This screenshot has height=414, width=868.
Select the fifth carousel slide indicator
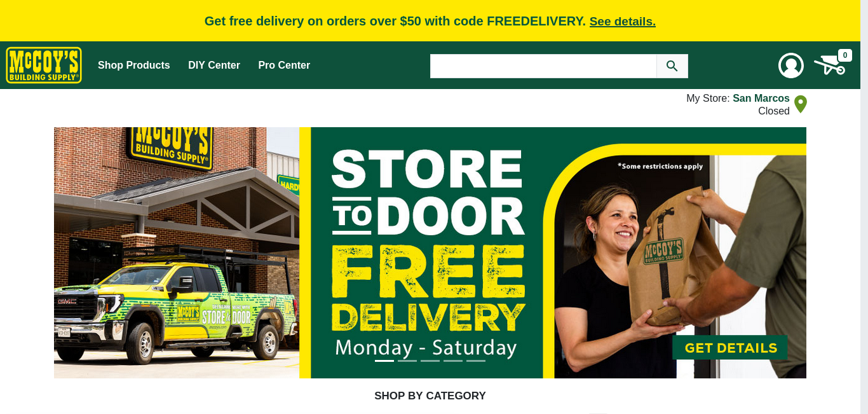point(476,361)
